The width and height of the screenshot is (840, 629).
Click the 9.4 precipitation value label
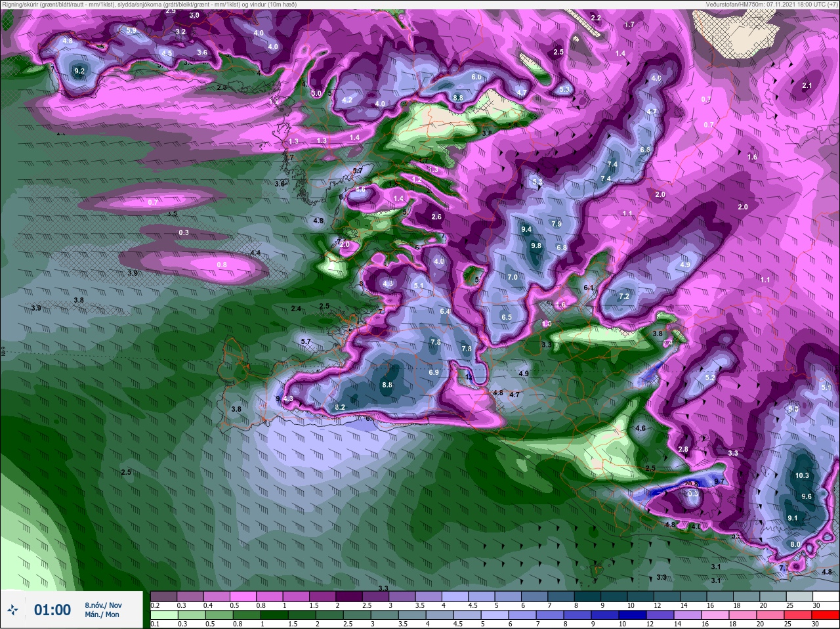(x=526, y=229)
